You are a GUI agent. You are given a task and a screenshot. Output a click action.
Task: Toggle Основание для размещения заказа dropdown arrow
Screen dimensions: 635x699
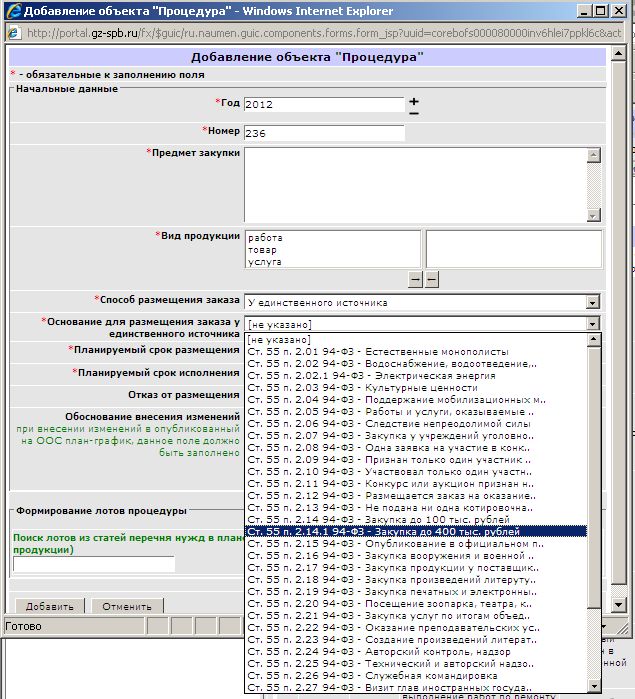pyautogui.click(x=592, y=324)
